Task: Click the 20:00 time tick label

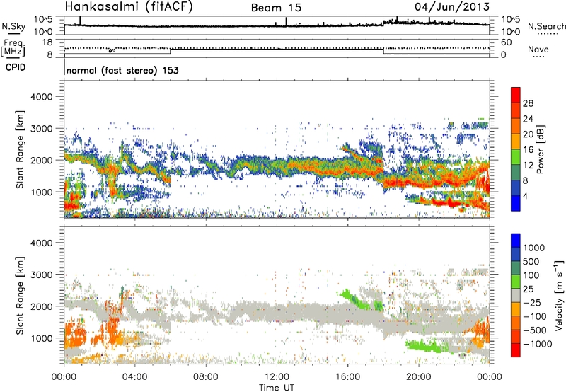Action: point(419,377)
